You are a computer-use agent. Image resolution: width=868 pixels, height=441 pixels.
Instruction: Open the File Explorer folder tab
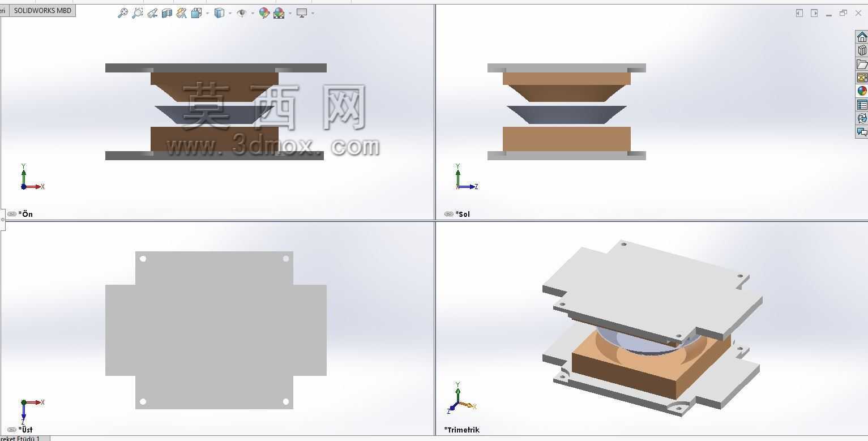coord(862,64)
